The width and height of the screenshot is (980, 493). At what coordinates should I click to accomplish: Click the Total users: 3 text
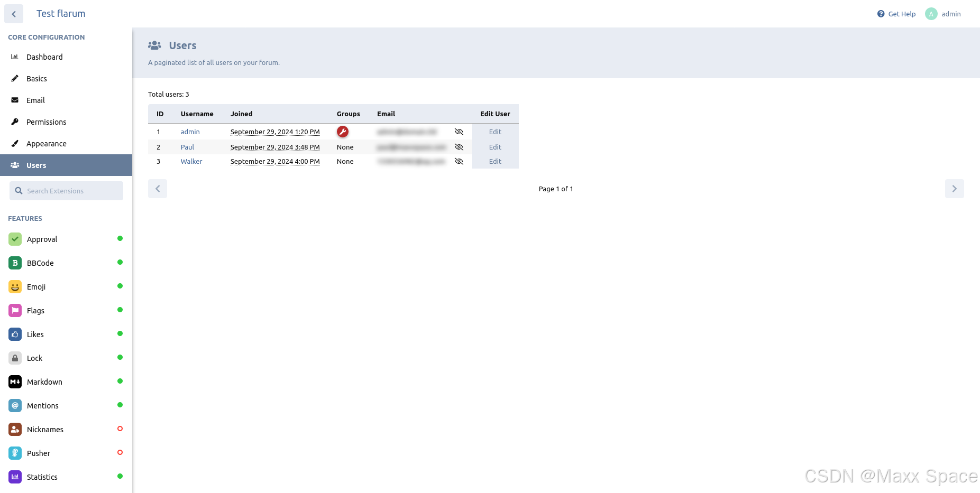click(169, 95)
